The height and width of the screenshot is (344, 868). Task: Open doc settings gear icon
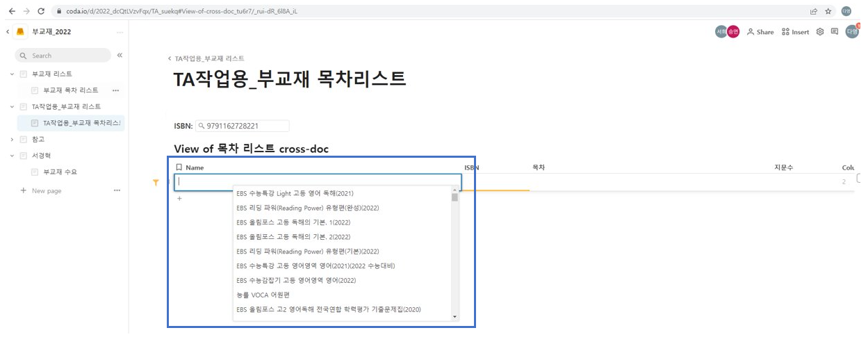click(820, 32)
